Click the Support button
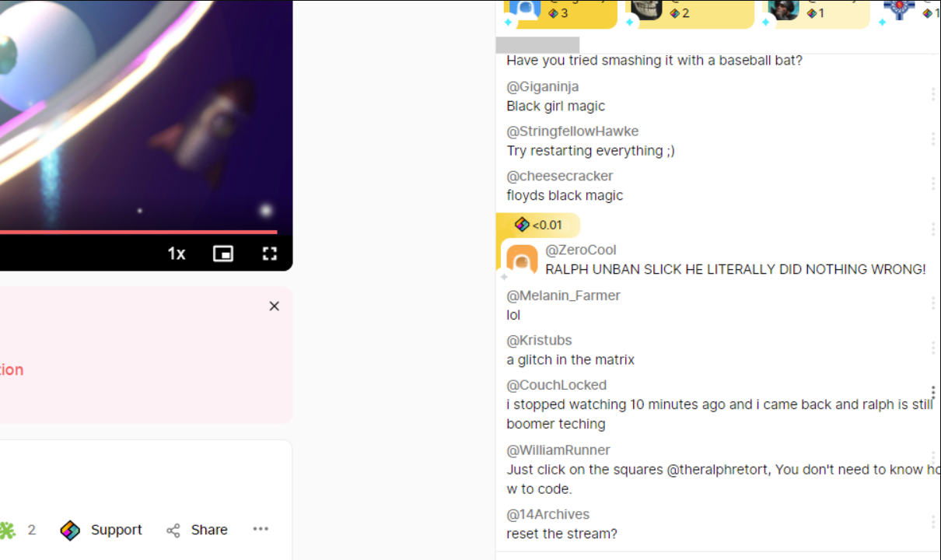Image resolution: width=941 pixels, height=560 pixels. click(101, 530)
